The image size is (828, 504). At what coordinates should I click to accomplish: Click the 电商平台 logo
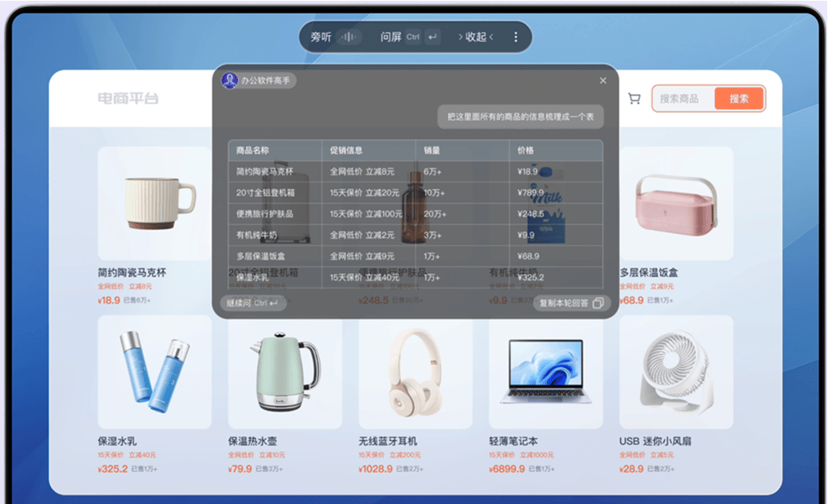[128, 98]
